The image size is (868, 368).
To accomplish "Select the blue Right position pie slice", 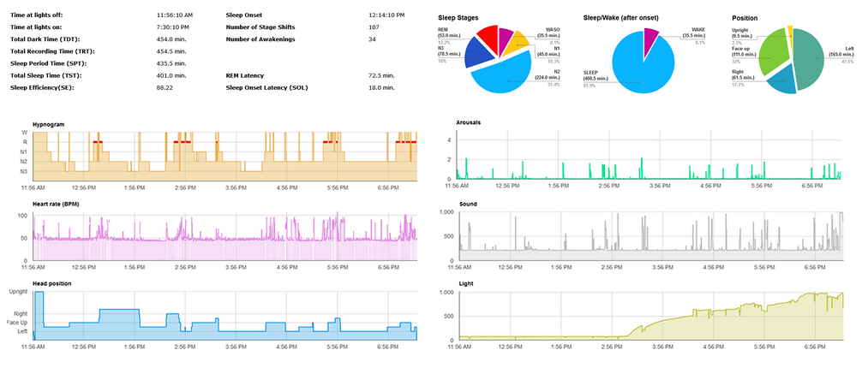I will 781,80.
